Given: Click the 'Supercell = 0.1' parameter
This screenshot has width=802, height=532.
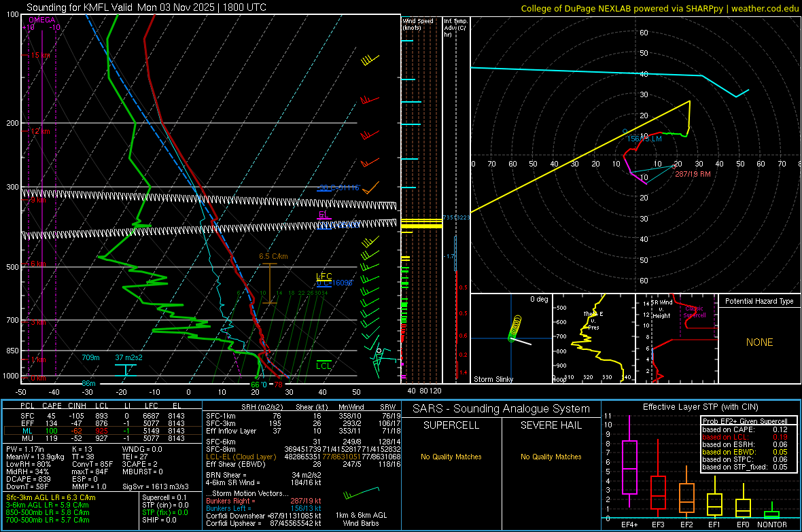Looking at the screenshot, I should [164, 497].
